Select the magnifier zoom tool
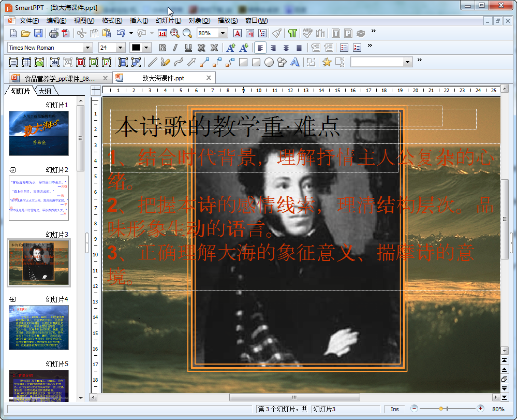This screenshot has height=420, width=517. pyautogui.click(x=187, y=33)
